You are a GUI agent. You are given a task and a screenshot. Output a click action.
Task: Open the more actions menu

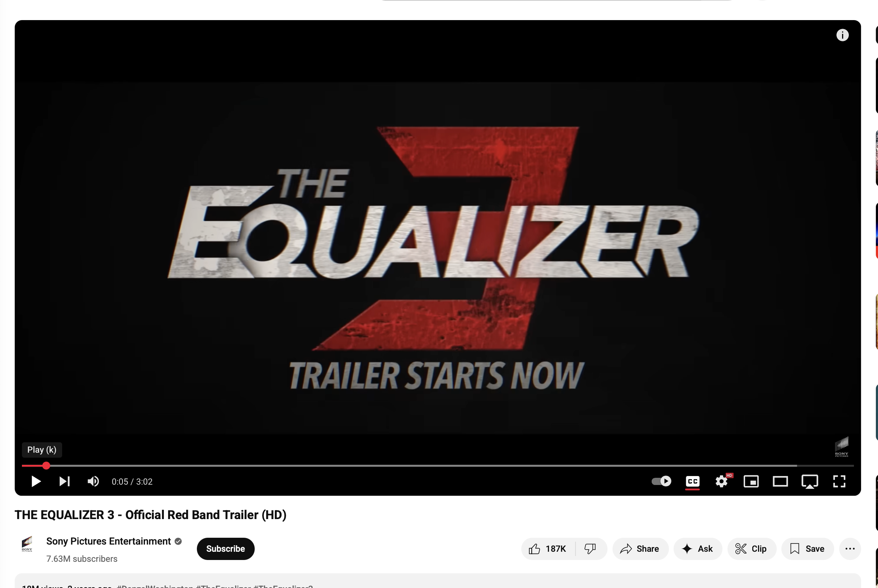coord(850,549)
